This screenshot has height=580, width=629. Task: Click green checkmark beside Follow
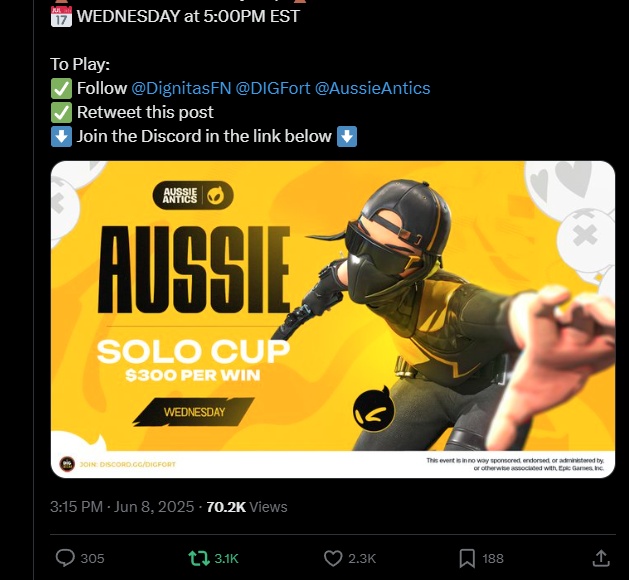(x=61, y=88)
